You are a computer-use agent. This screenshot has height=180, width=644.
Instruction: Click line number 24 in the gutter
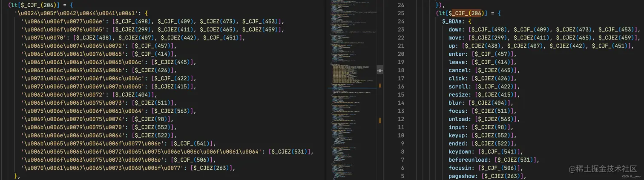click(x=400, y=21)
